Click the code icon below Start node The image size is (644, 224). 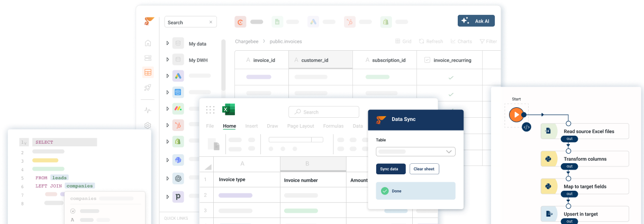coord(526,127)
